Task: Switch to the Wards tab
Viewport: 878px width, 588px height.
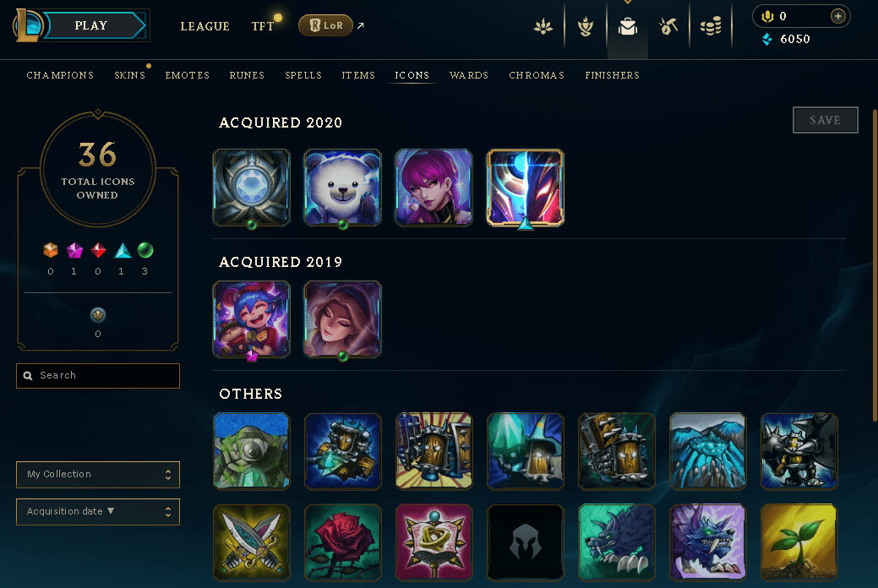Action: click(x=469, y=75)
